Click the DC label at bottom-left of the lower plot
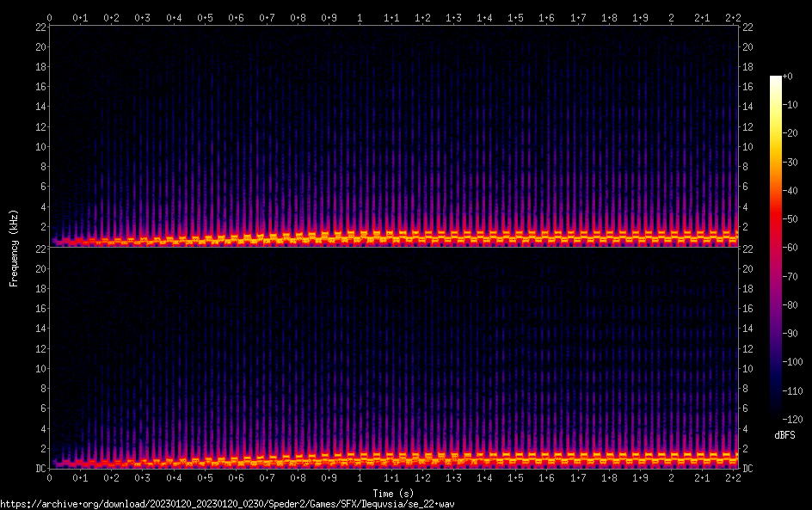812x510 pixels. point(40,469)
